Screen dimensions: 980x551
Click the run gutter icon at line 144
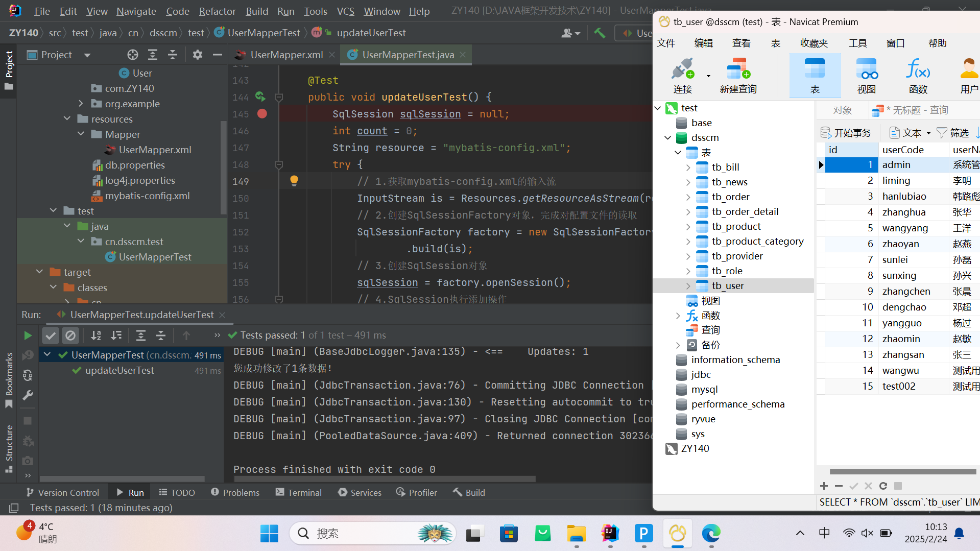click(x=260, y=97)
